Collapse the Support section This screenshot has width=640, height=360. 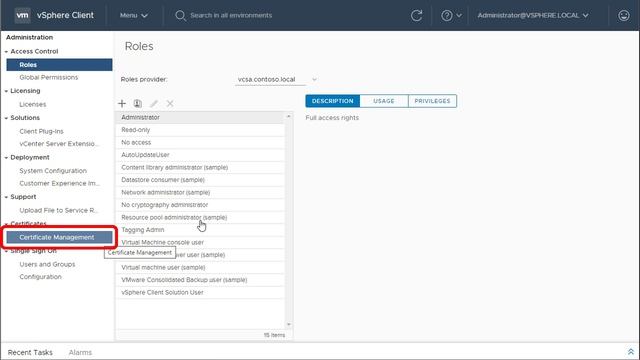coord(6,197)
